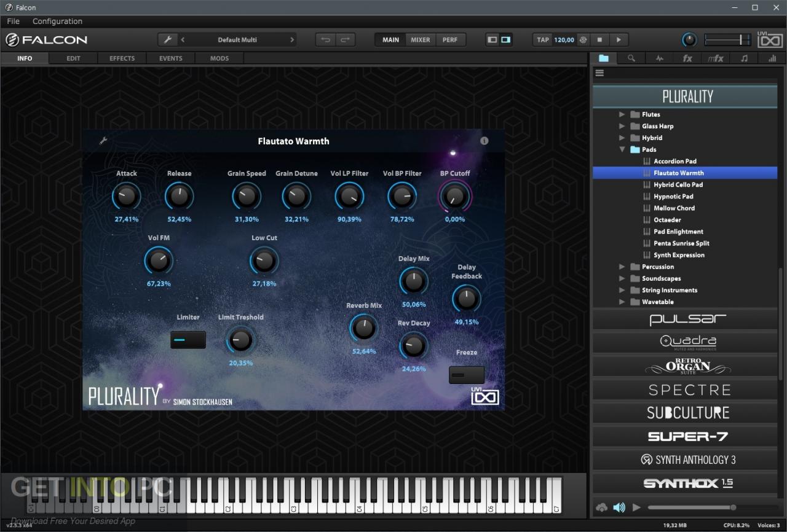Open the search tab in the browser

click(631, 58)
